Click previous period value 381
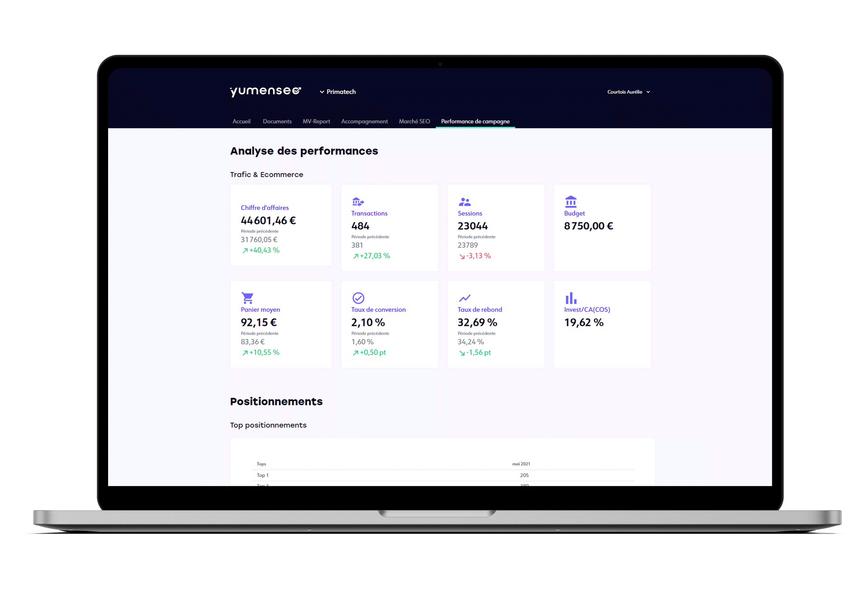This screenshot has width=868, height=601. coord(357,245)
